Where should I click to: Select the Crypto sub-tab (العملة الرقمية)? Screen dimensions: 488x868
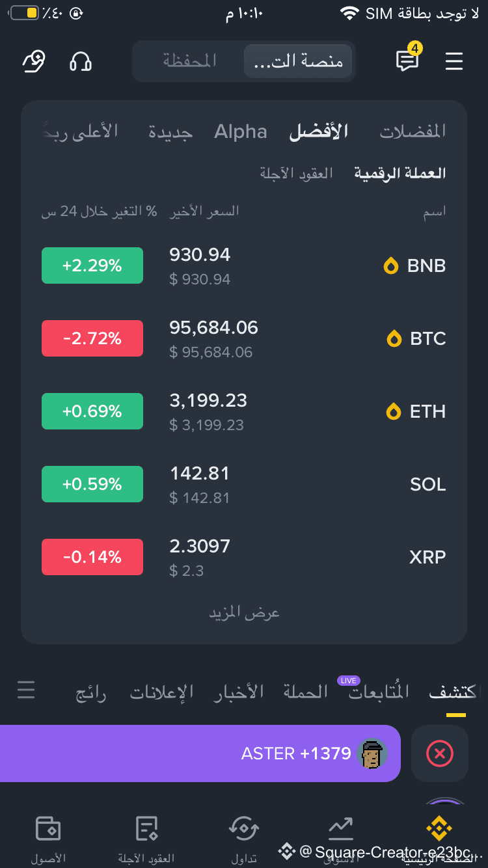[x=400, y=173]
